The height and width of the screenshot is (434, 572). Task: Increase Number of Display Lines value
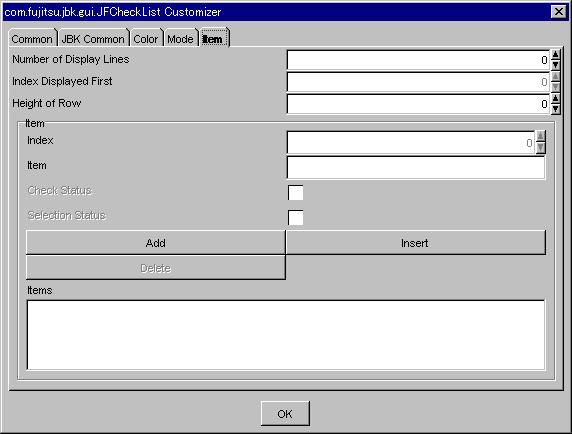(555, 55)
